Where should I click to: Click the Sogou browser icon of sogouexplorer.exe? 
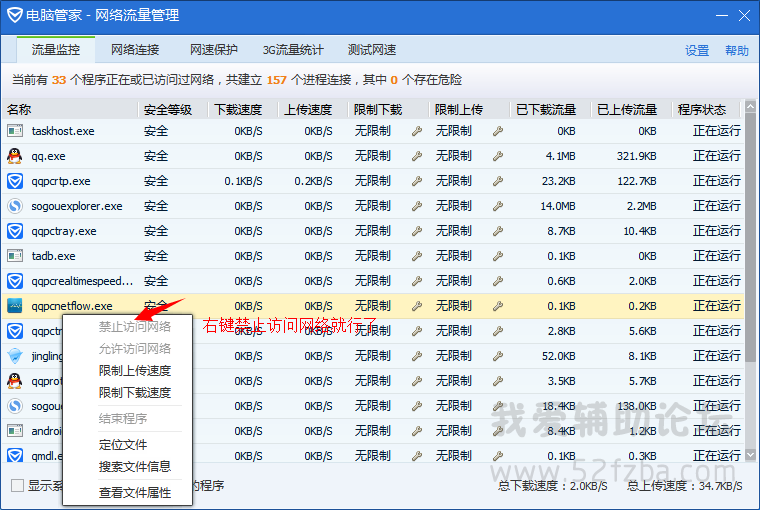coord(15,206)
